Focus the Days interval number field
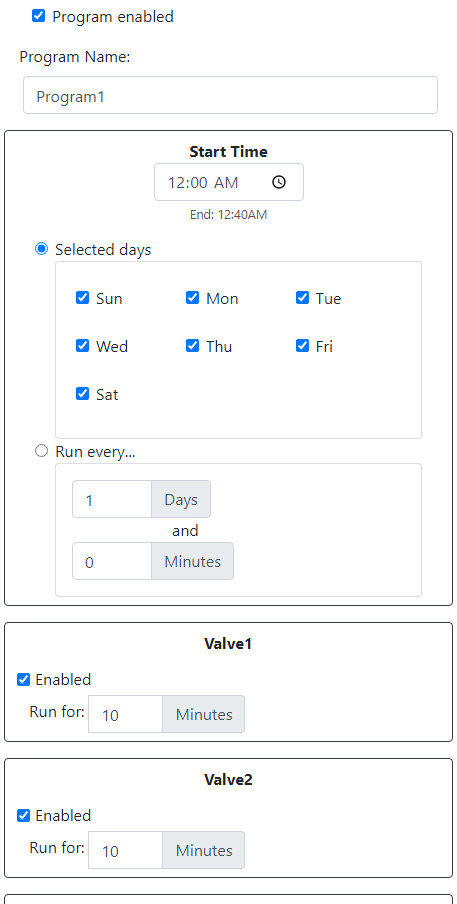Viewport: 457px width, 904px height. click(x=112, y=499)
